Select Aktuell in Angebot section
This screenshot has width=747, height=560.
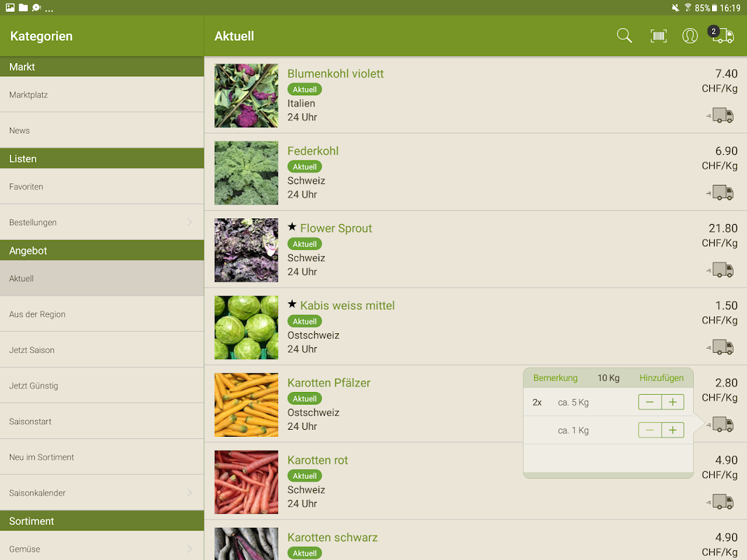coord(102,278)
